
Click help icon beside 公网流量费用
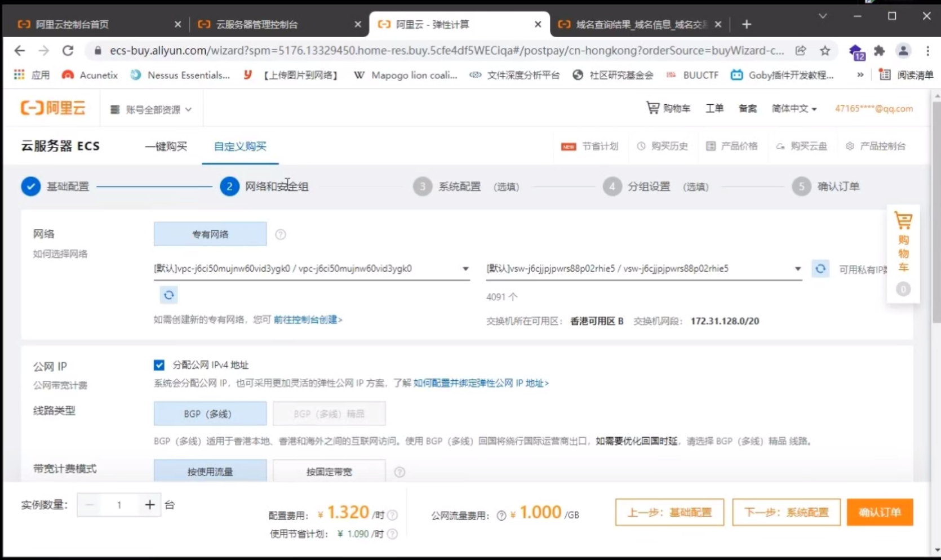pyautogui.click(x=501, y=515)
